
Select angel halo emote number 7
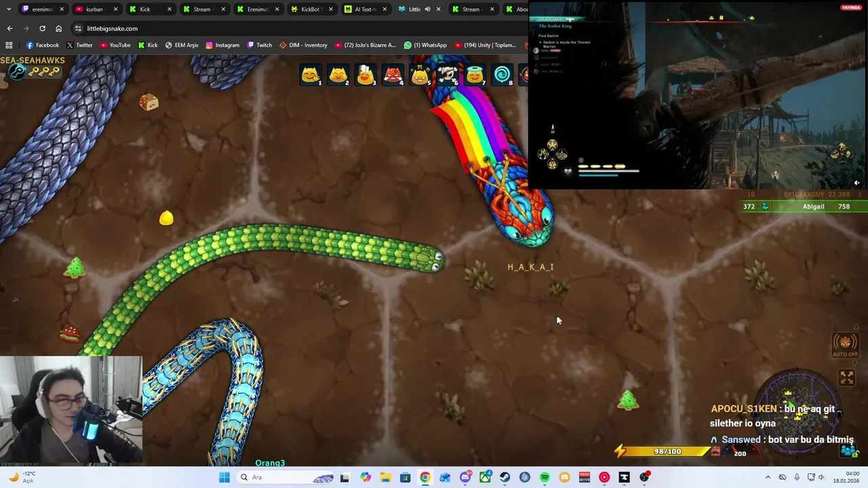click(x=475, y=75)
